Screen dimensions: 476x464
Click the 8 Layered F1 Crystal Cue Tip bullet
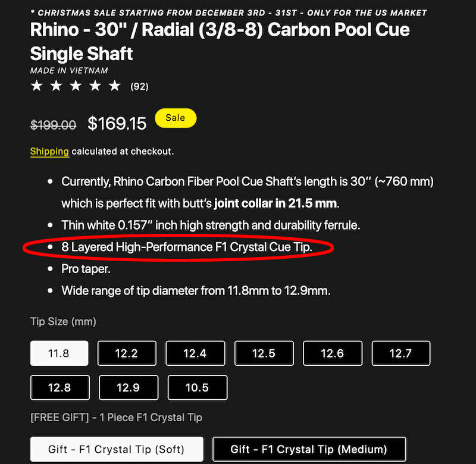(187, 247)
